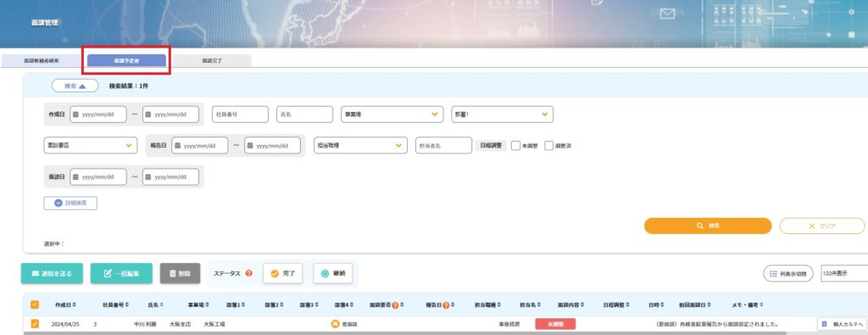Click the クリア button

[822, 226]
